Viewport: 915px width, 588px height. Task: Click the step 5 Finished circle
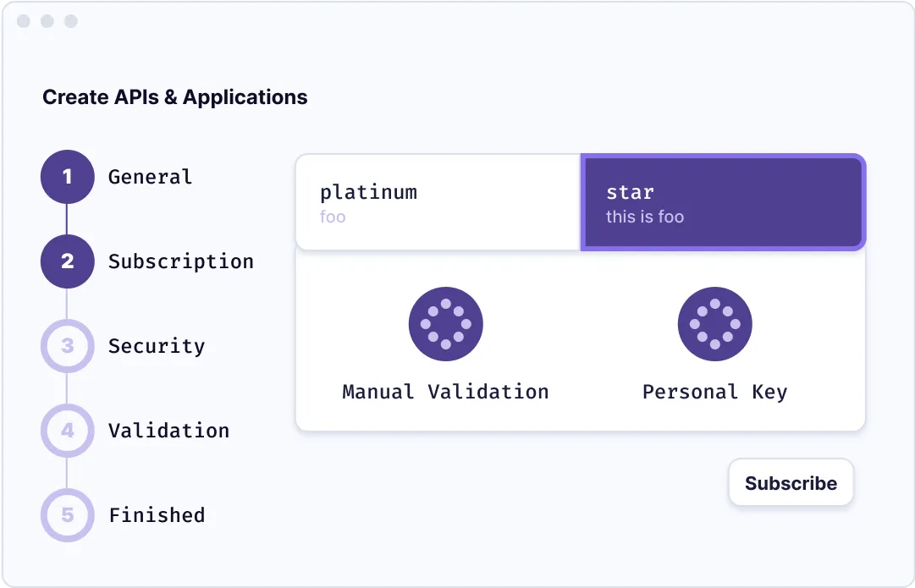[x=67, y=515]
